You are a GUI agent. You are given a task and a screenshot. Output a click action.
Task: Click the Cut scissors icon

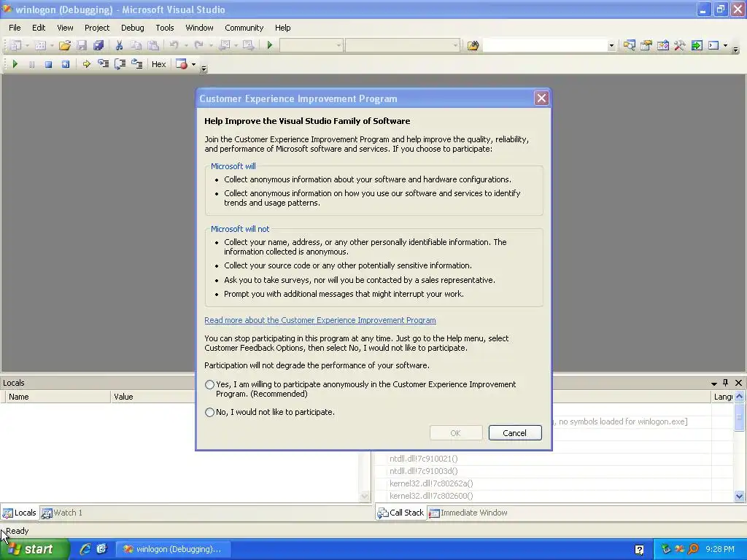[119, 46]
